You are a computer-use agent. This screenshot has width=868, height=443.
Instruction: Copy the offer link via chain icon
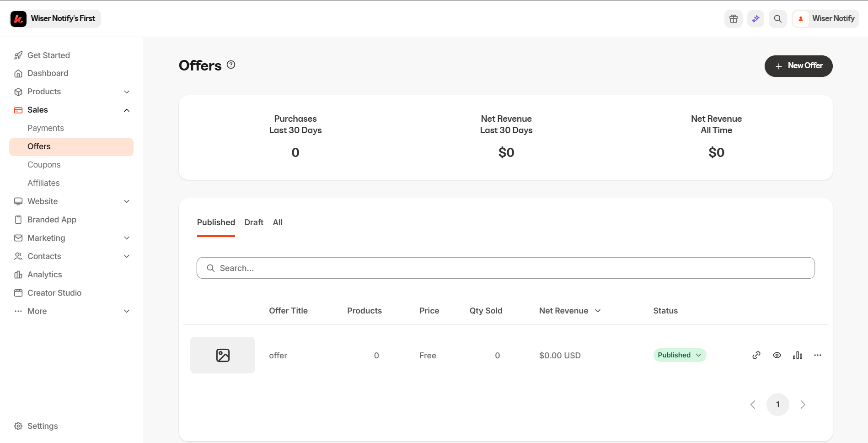coord(756,355)
